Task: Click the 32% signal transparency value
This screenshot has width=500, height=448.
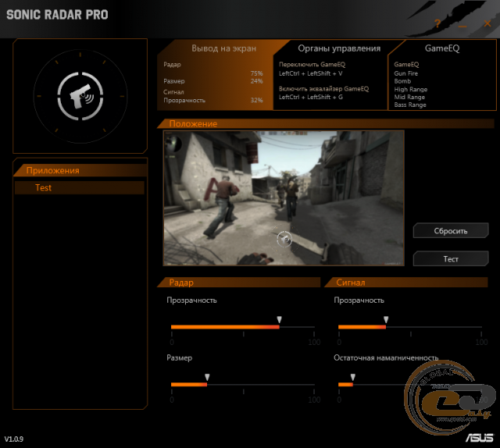Action: (x=256, y=101)
